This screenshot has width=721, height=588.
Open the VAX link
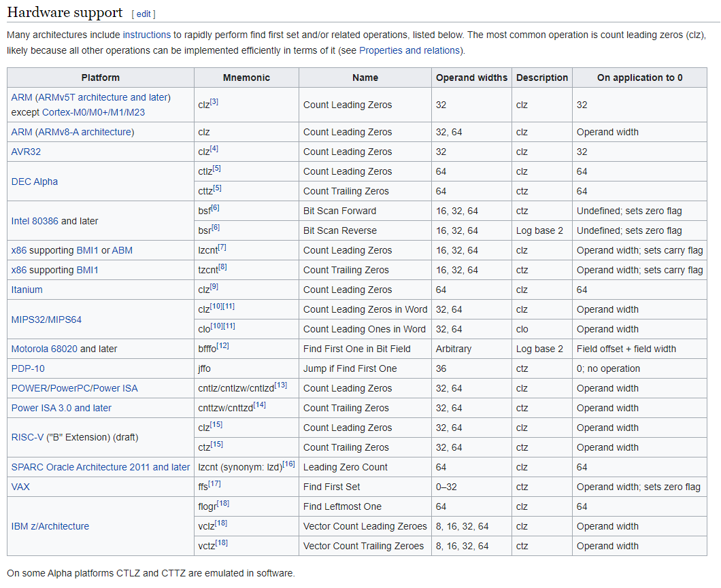coord(20,487)
